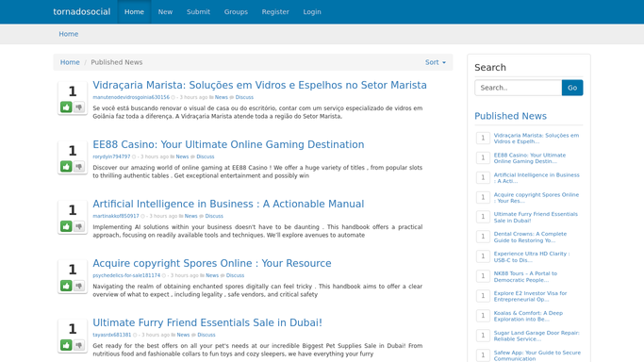The image size is (644, 362).
Task: Open the Sort dropdown
Action: (436, 62)
